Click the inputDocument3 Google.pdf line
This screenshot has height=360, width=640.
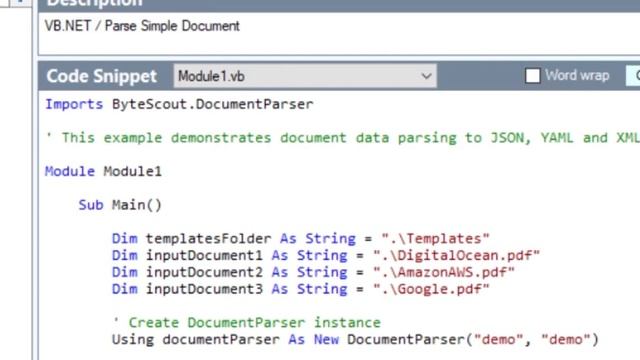point(300,289)
